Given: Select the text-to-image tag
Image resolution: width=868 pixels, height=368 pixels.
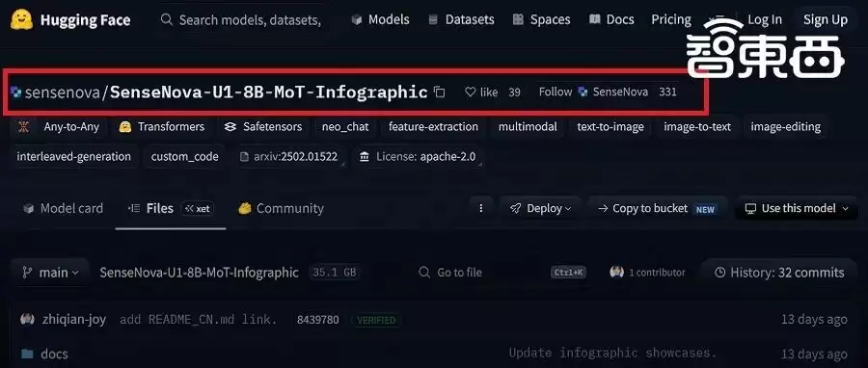Looking at the screenshot, I should pyautogui.click(x=610, y=126).
